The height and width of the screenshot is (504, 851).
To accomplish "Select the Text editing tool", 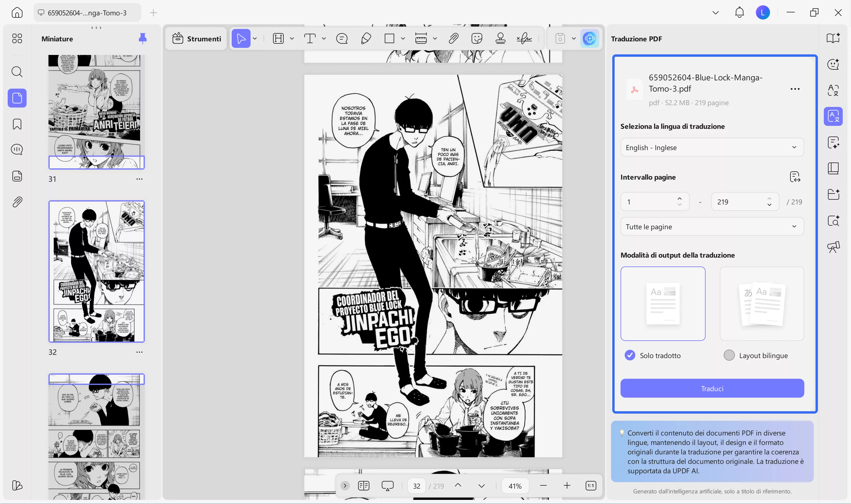I will [x=310, y=38].
